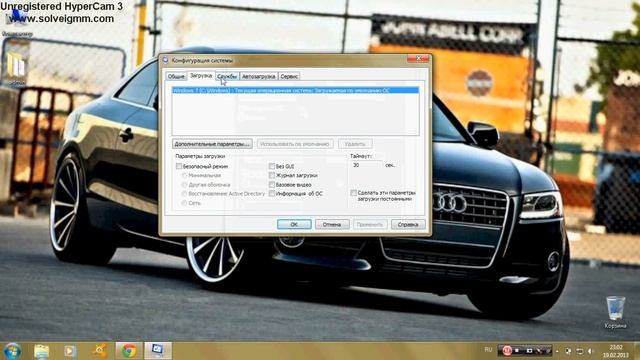Select the System Configuration taskbar button
Viewport: 640px width, 360px height.
tap(158, 351)
